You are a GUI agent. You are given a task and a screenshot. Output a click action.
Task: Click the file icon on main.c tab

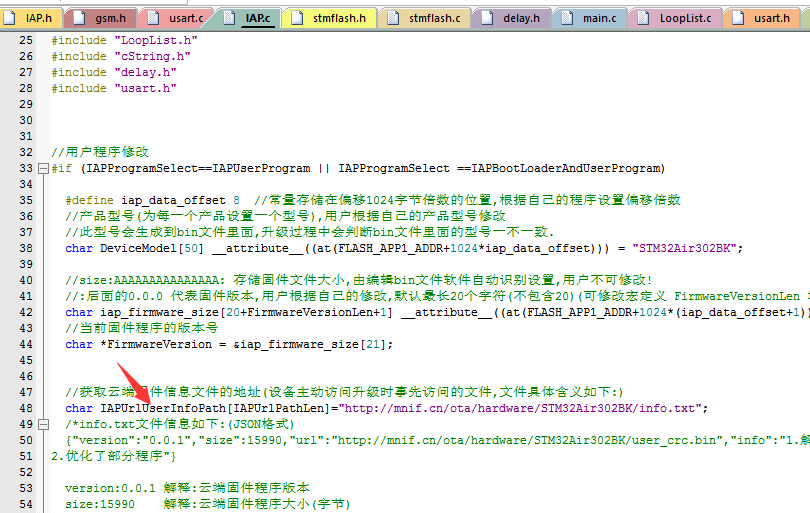[x=567, y=18]
